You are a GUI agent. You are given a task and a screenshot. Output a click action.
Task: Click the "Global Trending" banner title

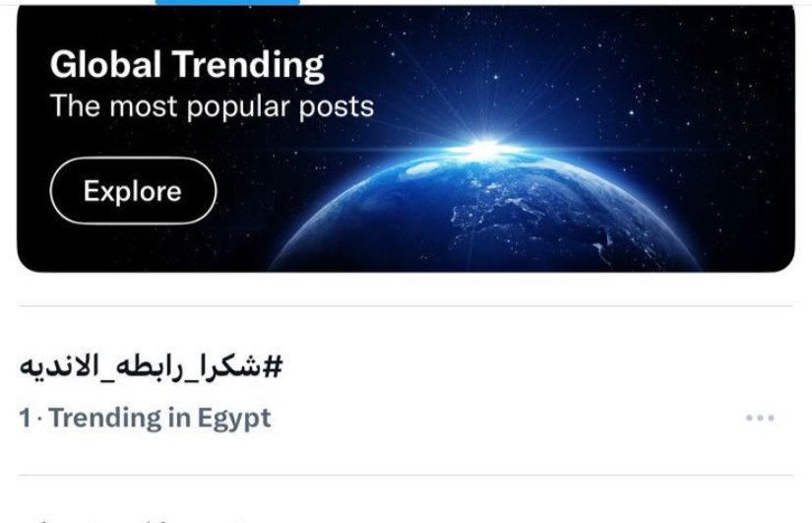click(x=186, y=65)
